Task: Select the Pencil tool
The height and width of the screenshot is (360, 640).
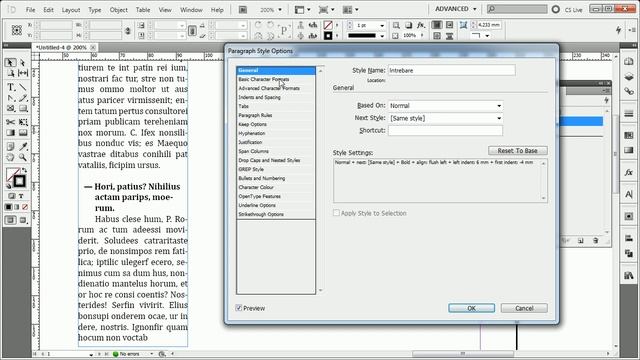Action: [x=23, y=98]
